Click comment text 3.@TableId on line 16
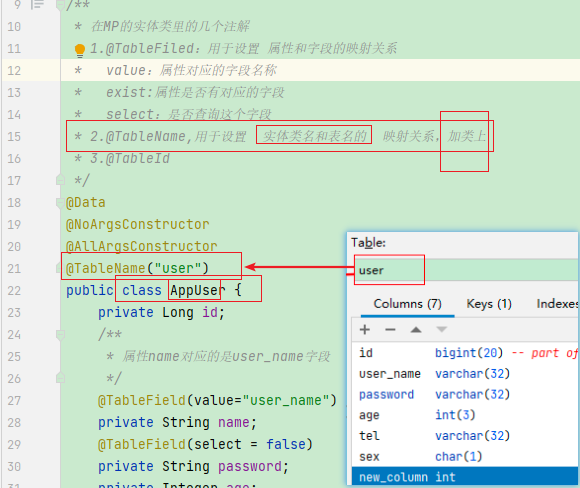Screen dimensions: 580x488 tap(130, 159)
